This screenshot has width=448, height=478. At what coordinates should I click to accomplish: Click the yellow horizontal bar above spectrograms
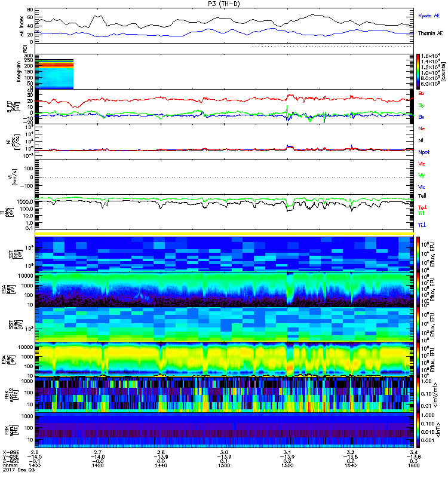[x=225, y=234]
